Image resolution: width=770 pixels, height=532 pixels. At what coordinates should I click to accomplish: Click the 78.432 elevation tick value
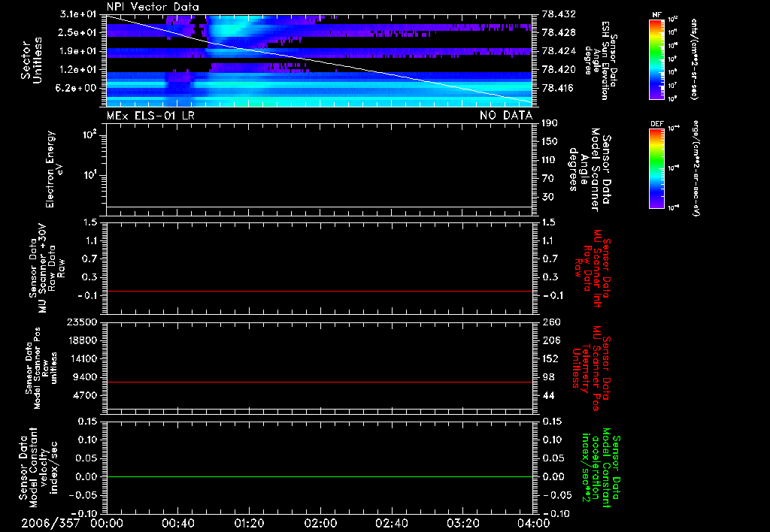[559, 14]
